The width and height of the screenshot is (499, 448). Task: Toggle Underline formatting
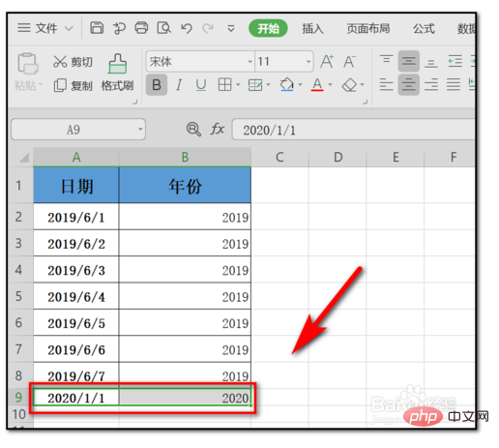tap(201, 85)
